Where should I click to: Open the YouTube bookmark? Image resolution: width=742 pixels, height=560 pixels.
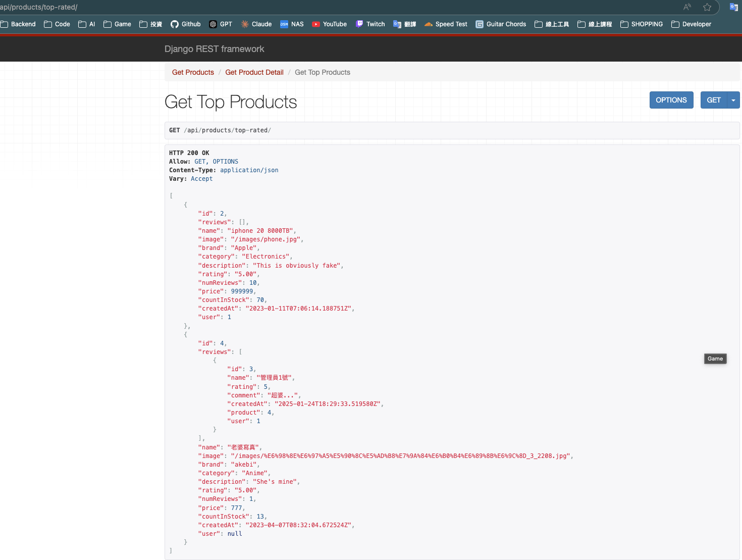pos(329,24)
